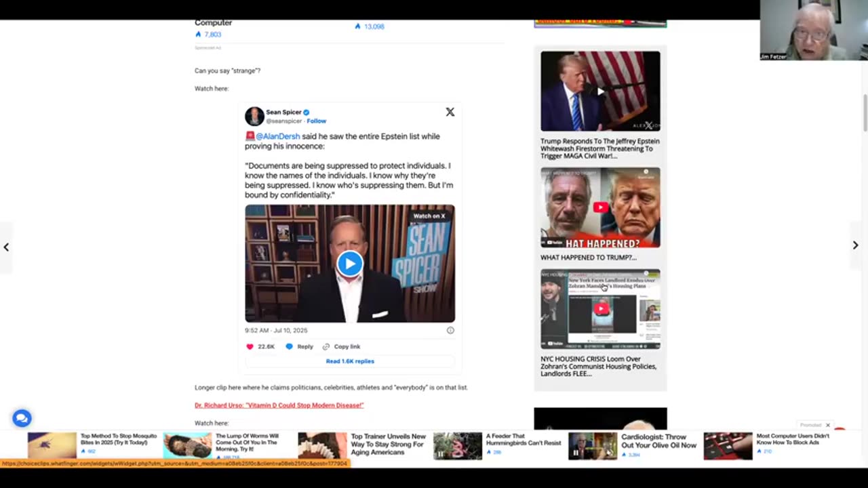
Task: Click Follow next to @seanspicer
Action: coord(316,121)
